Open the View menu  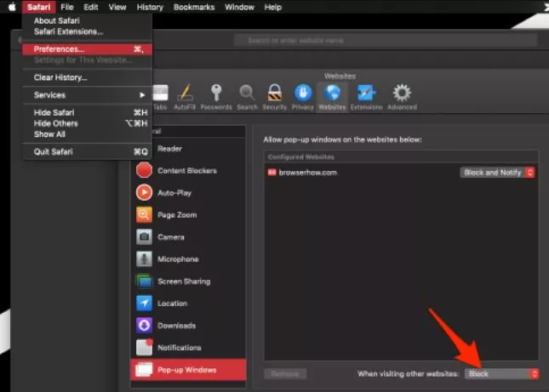pyautogui.click(x=117, y=7)
